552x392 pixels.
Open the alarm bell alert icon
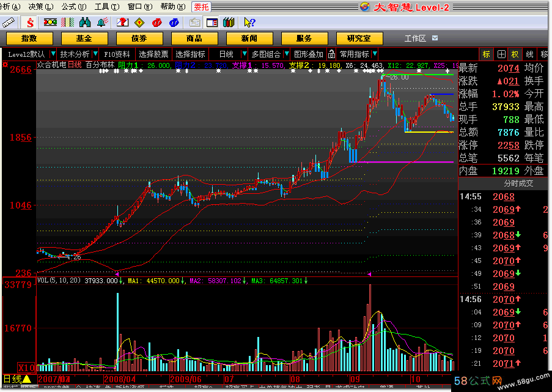pyautogui.click(x=103, y=23)
